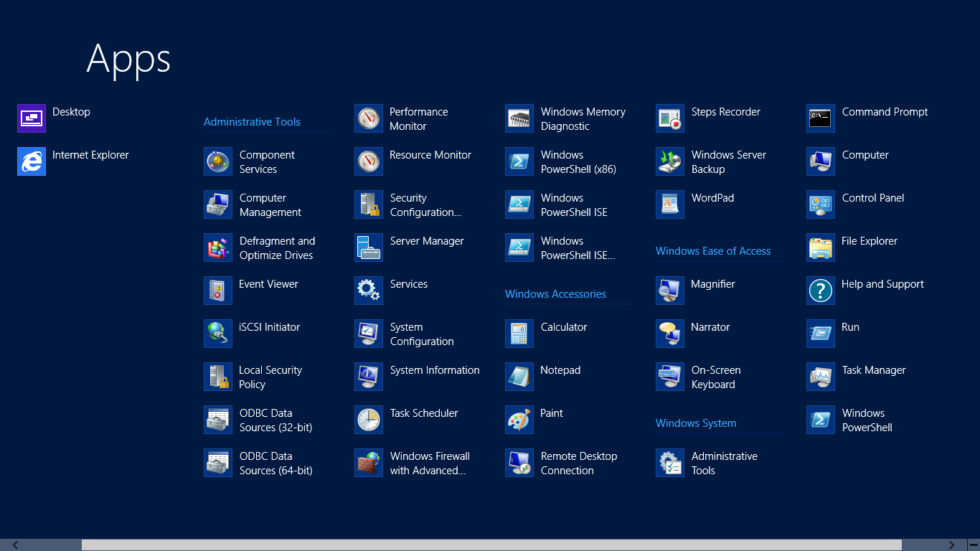Screen dimensions: 980x551
Task: Launch Resource Monitor icon
Action: click(369, 161)
